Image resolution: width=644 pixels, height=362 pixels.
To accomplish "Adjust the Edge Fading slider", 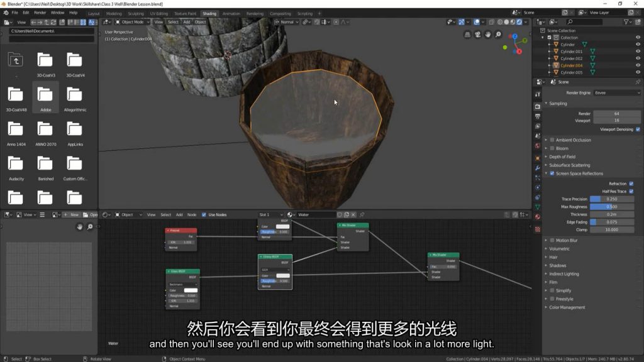I will (x=612, y=222).
